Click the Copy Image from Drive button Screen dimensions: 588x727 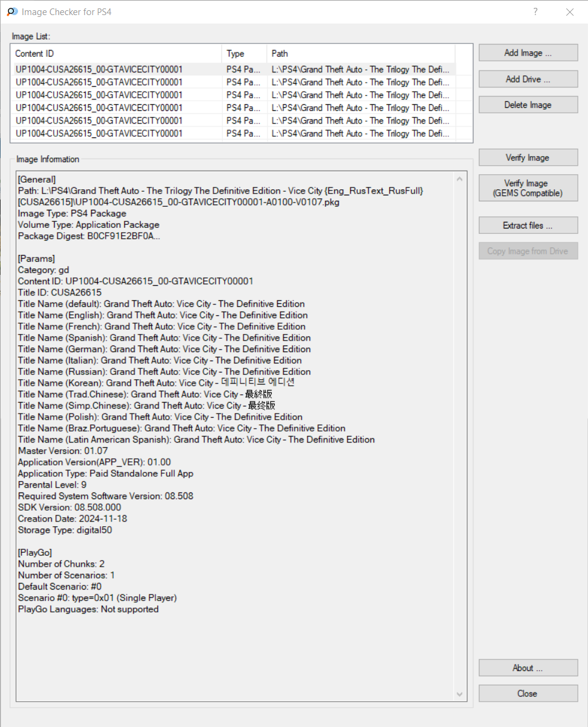528,251
